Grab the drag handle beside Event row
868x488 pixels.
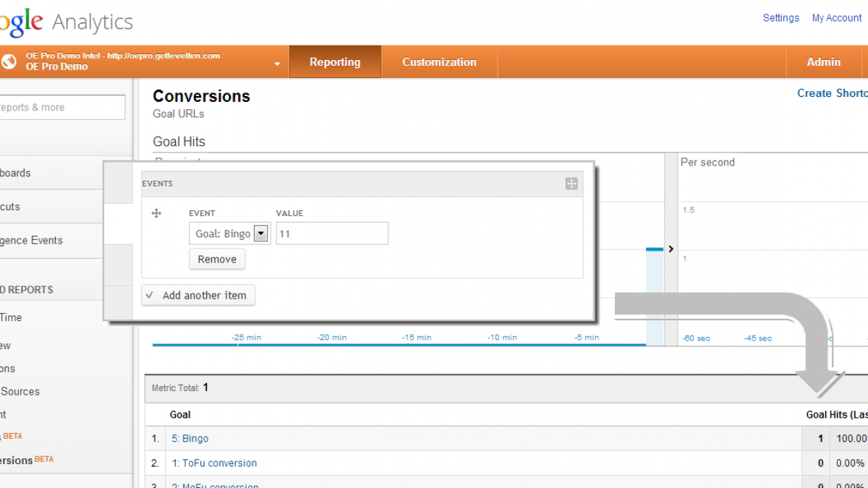(x=156, y=213)
